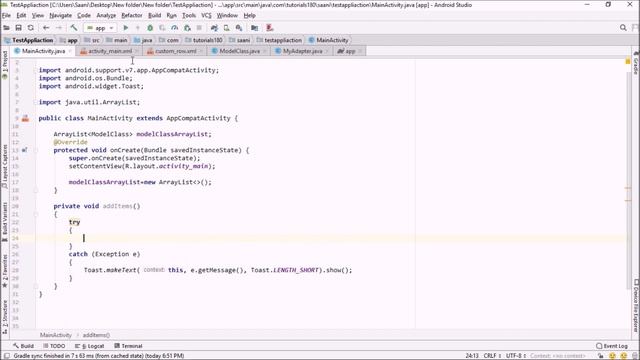Screen dimensions: 640x360
Task: Click the Stop square icon
Action: [x=199, y=28]
